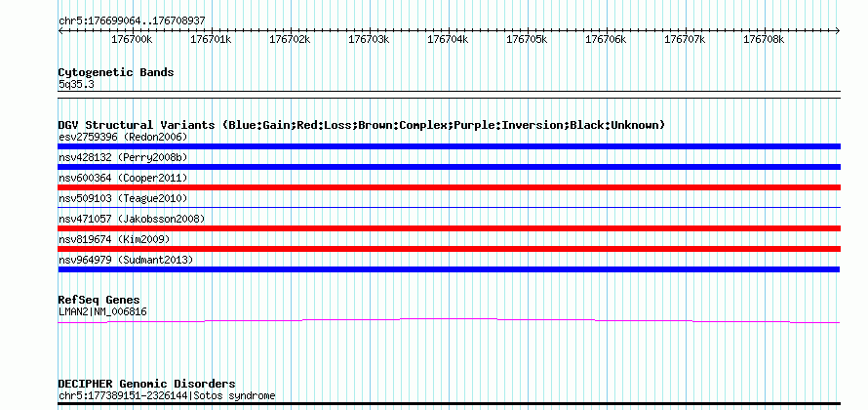This screenshot has width=868, height=410.
Task: Click the esv2759396 (Redon2006) variant label
Action: tap(123, 137)
